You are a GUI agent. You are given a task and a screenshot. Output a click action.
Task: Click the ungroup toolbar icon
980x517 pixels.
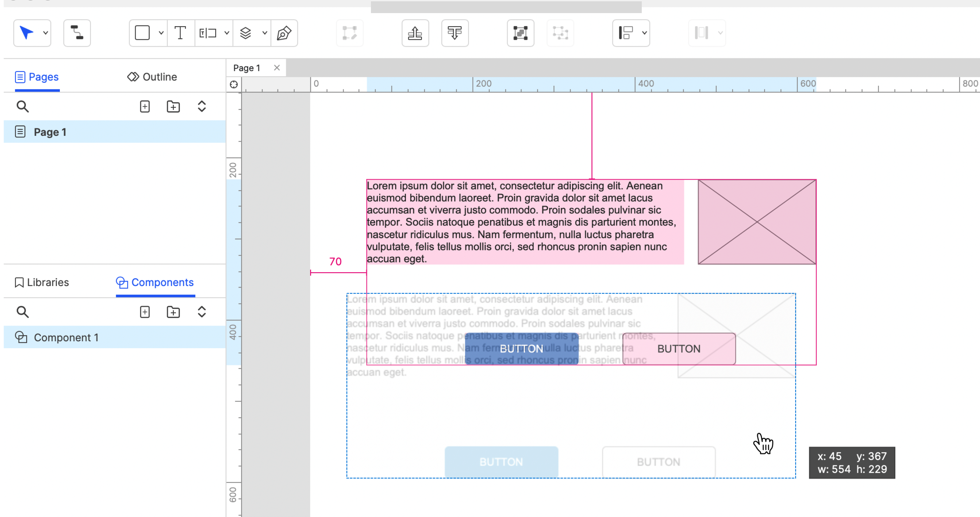point(560,33)
